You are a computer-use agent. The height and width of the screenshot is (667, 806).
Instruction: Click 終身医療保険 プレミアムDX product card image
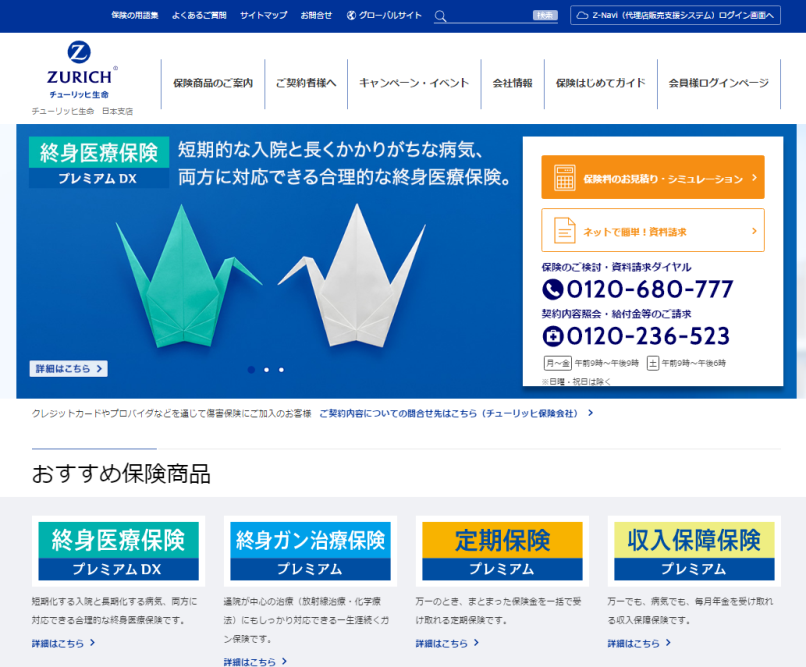coord(119,551)
